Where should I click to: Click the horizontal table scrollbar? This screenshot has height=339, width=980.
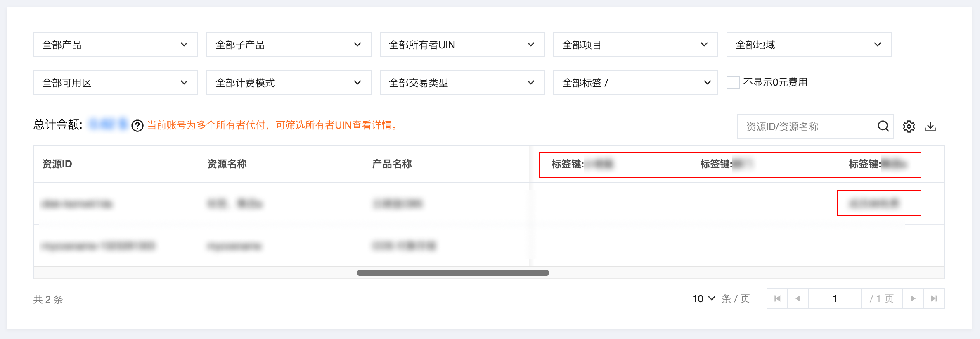(x=453, y=273)
